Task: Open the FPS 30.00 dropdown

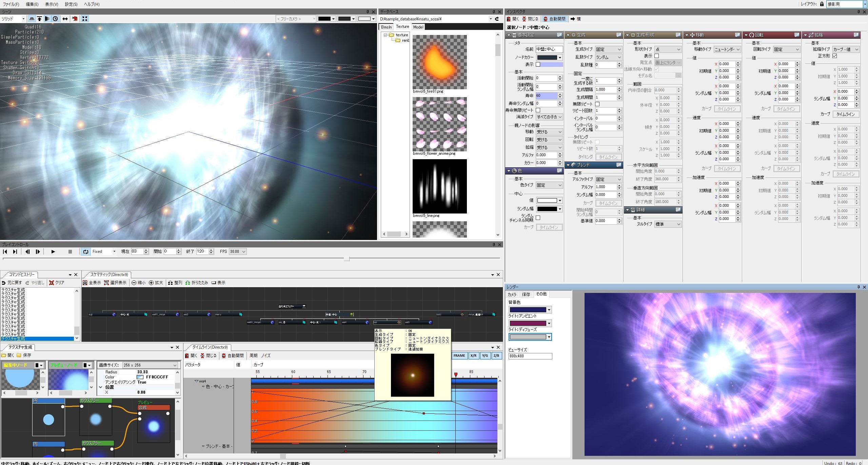Action: 238,252
